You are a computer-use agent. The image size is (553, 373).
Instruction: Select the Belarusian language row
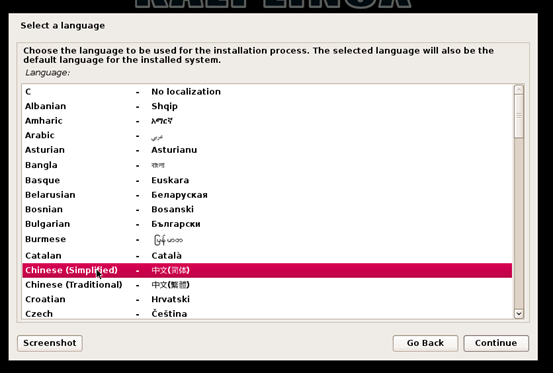[x=267, y=195]
